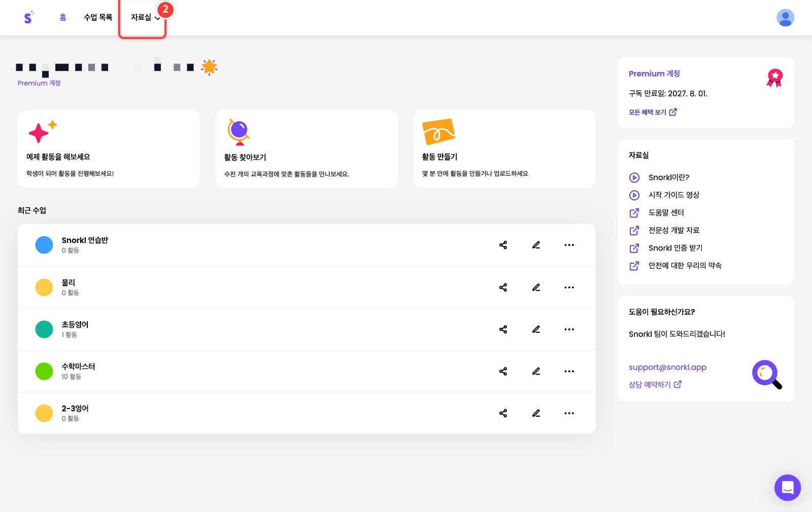
Task: Share the Snorkl 연습반 class
Action: (x=503, y=245)
